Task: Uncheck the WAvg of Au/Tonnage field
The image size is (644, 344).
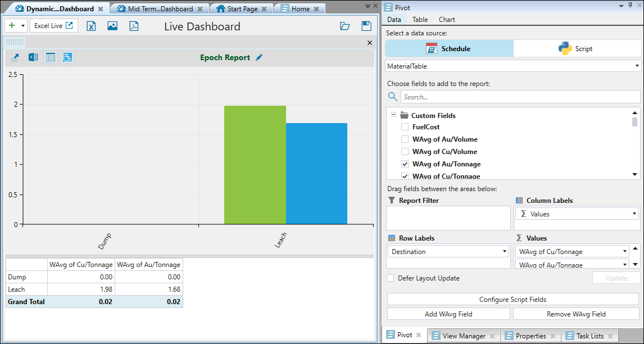Action: click(x=405, y=164)
